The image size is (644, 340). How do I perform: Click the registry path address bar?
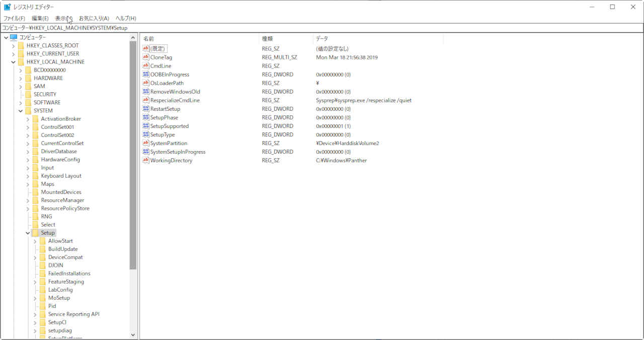[x=322, y=28]
